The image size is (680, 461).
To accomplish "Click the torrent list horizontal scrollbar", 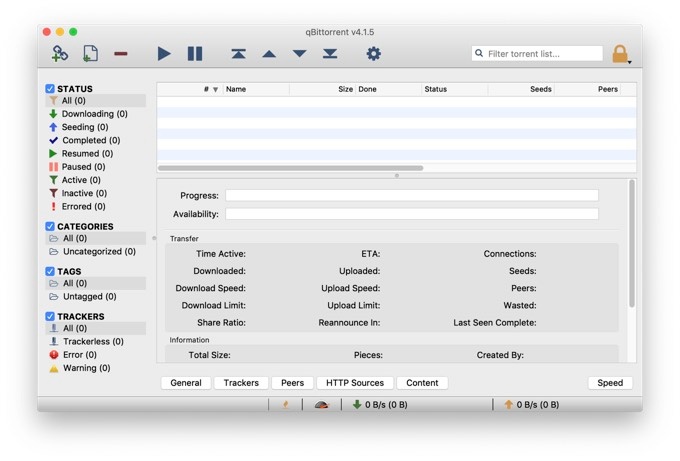I will tap(291, 168).
